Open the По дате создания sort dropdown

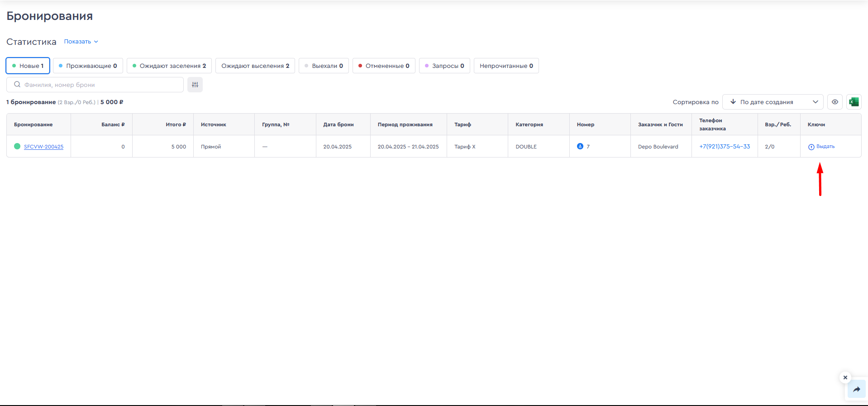(x=773, y=102)
